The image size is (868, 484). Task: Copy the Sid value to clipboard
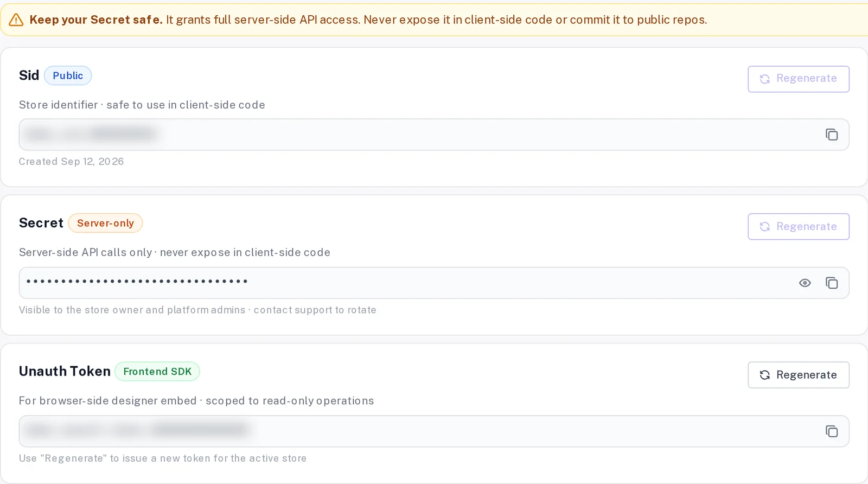click(x=832, y=135)
